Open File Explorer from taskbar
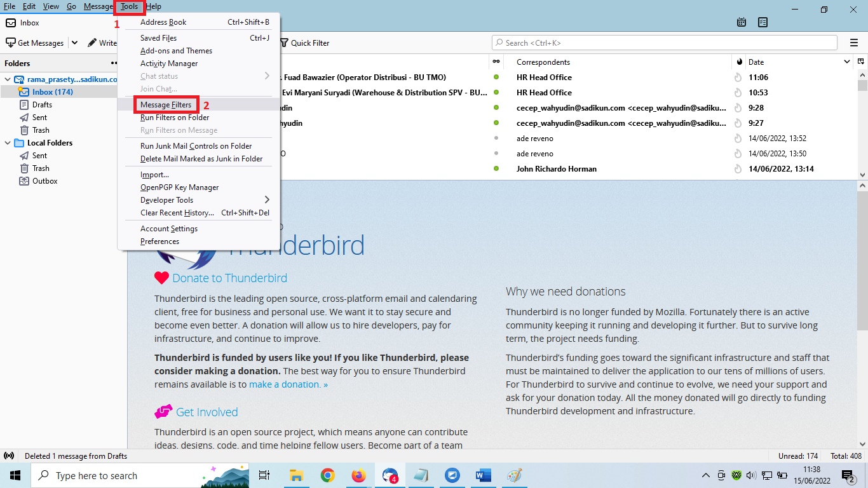 pos(297,475)
